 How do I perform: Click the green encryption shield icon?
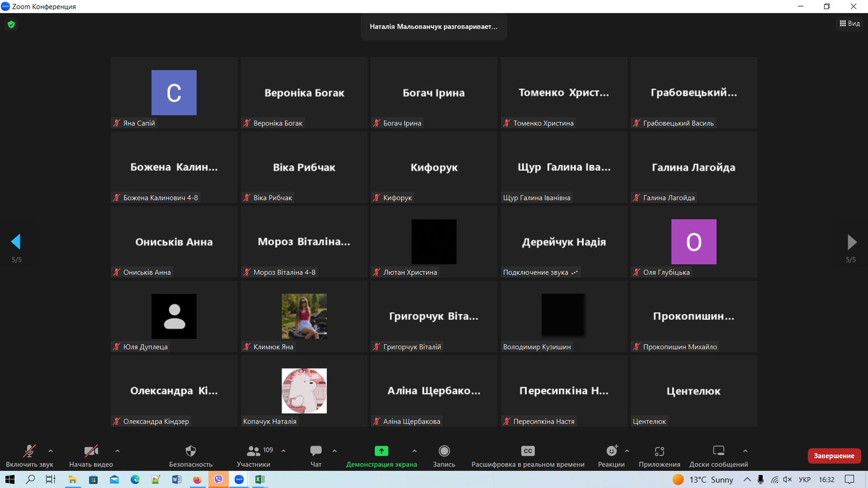pyautogui.click(x=11, y=24)
